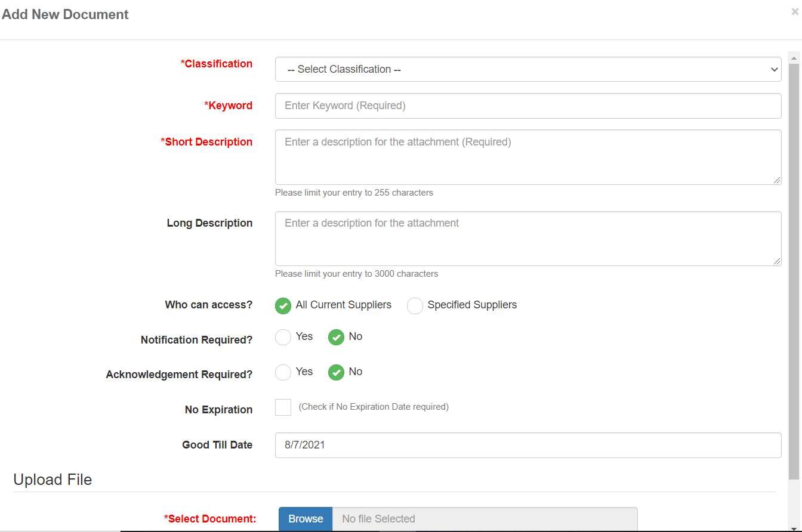Image resolution: width=802 pixels, height=532 pixels.
Task: Click the 'Who can access?' label
Action: tap(209, 305)
